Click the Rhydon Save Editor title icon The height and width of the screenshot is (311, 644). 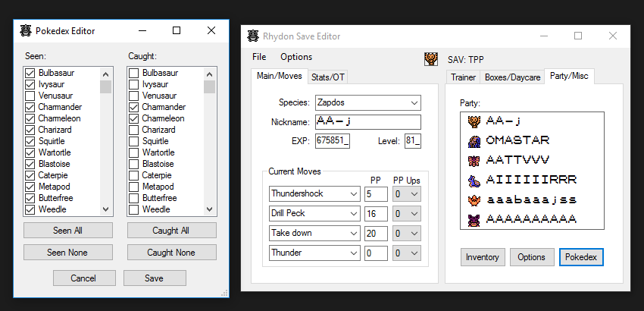pos(253,36)
